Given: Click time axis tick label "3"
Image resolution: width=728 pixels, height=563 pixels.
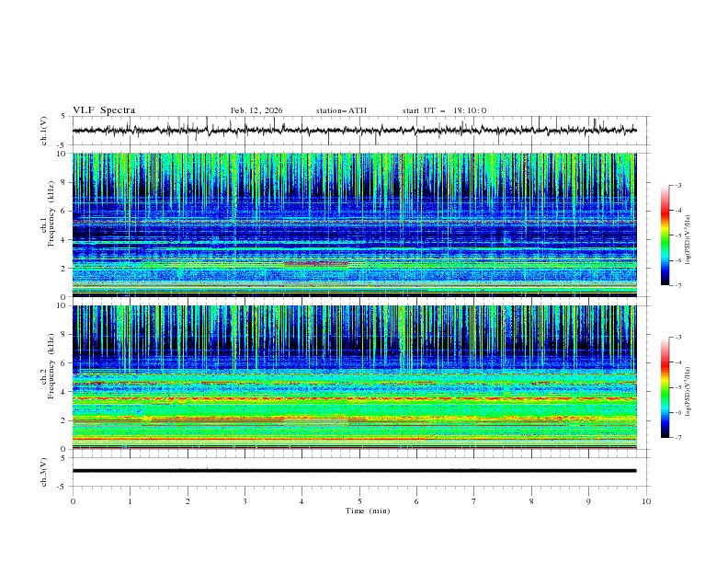Looking at the screenshot, I should 245,501.
